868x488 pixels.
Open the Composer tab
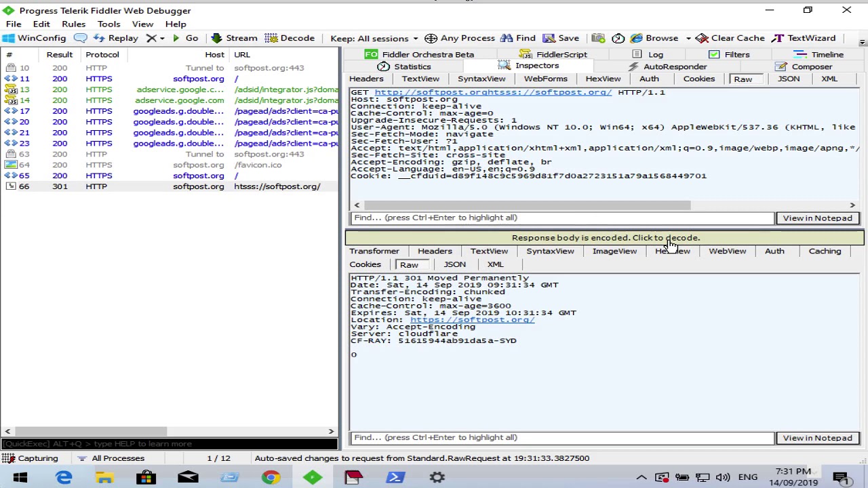pos(804,66)
